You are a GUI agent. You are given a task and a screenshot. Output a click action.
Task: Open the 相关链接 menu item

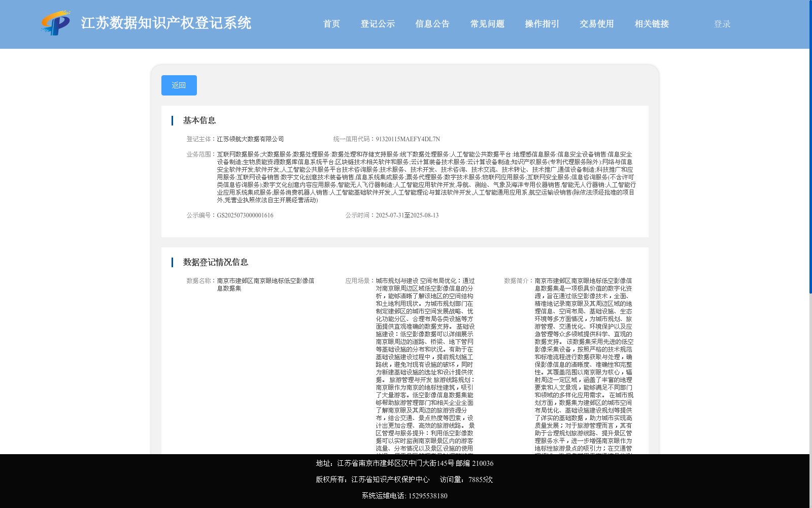coord(652,24)
